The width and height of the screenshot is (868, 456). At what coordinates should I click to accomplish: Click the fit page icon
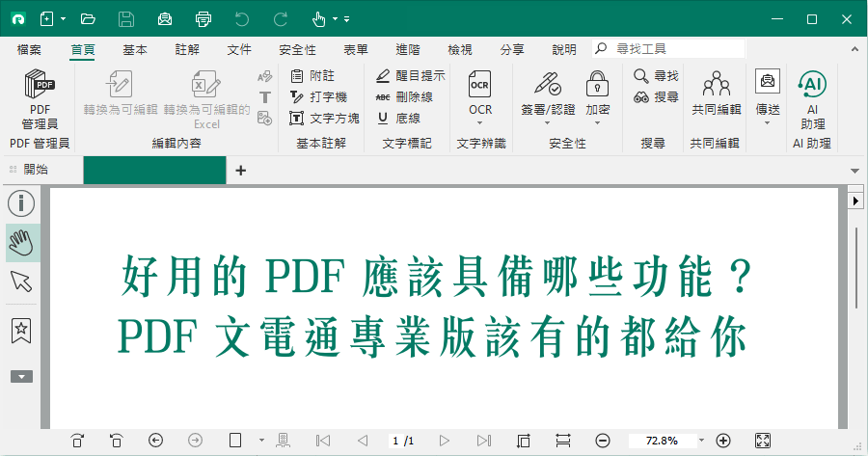point(523,441)
